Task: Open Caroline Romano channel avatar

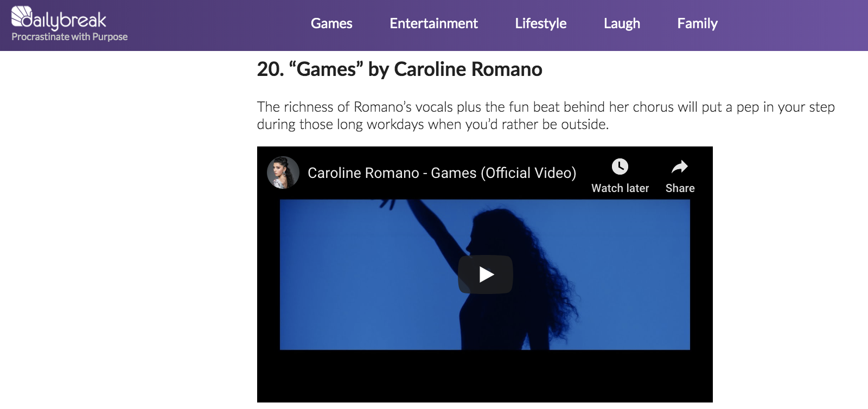Action: (x=283, y=172)
